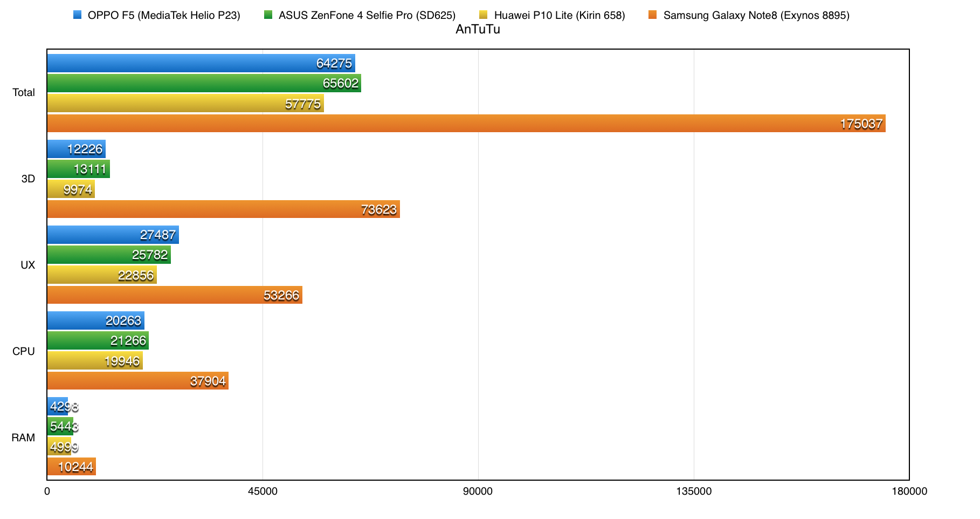The height and width of the screenshot is (519, 980).
Task: Click the green ASUS ZenFone legend swatch
Action: coord(268,15)
